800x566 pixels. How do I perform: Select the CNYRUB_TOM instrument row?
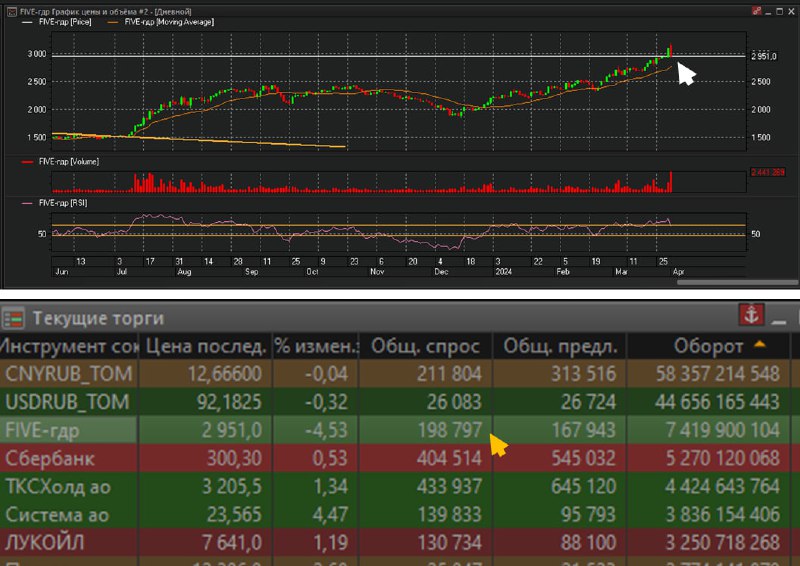pos(400,374)
